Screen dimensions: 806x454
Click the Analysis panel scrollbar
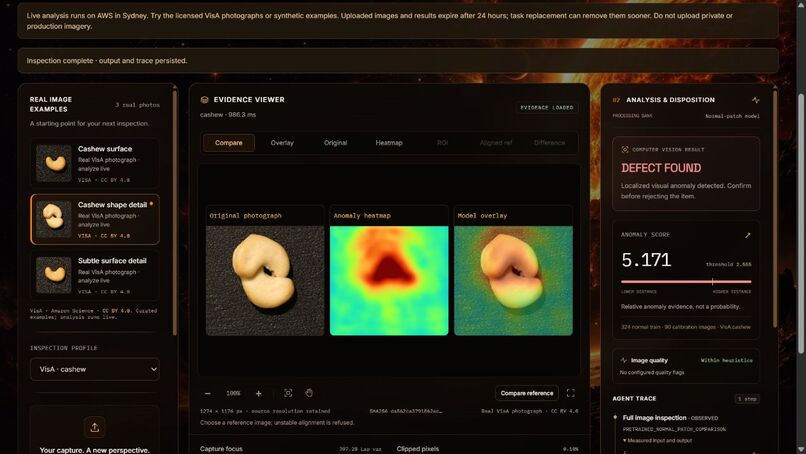point(775,208)
